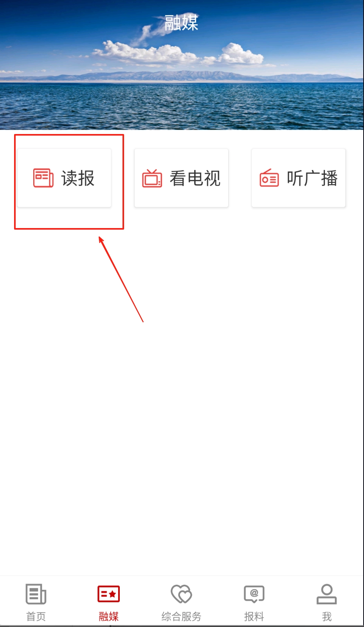364x627 pixels.
Task: Switch to the 首页 tab label
Action: point(36,616)
